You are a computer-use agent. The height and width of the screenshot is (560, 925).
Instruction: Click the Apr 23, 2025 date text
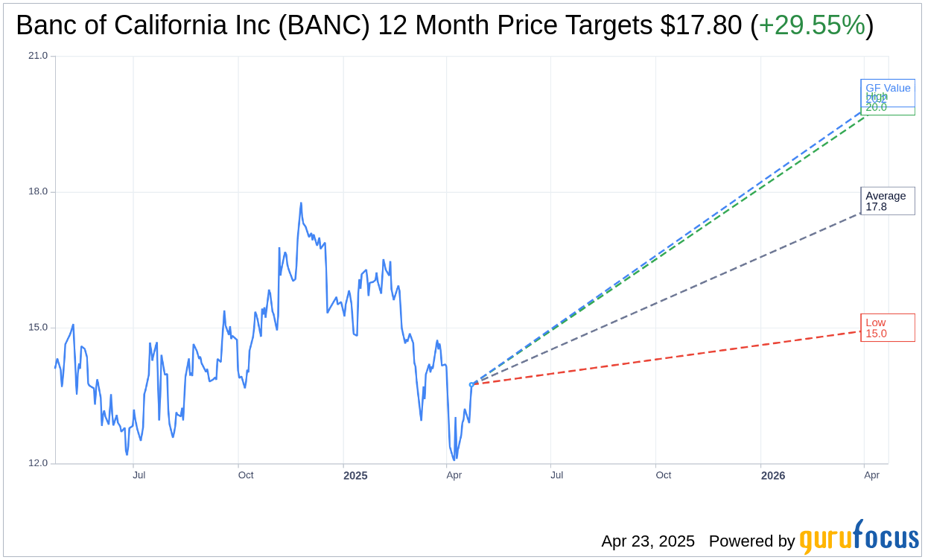click(x=648, y=541)
